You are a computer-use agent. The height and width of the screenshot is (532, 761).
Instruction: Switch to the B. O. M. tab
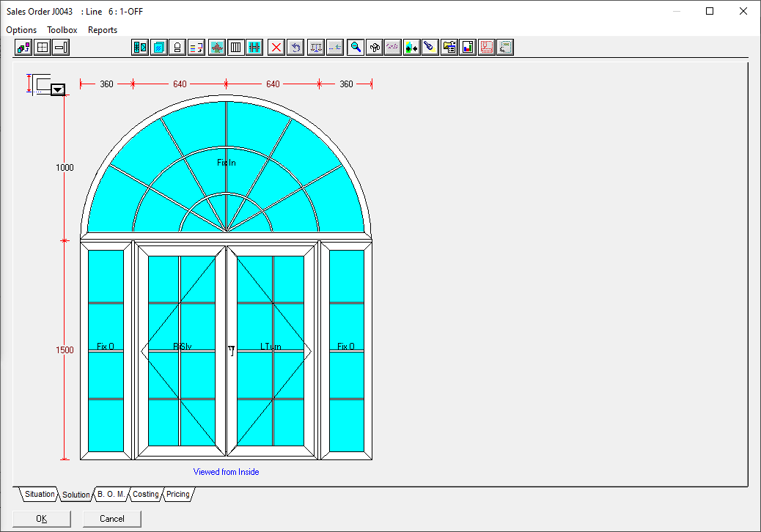coord(111,495)
